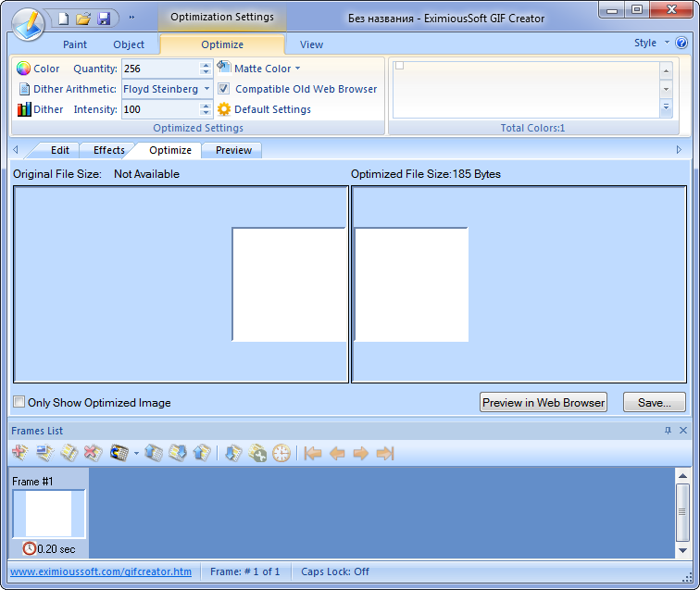Select the white swatch in the color palette
This screenshot has height=590, width=700.
(x=400, y=66)
